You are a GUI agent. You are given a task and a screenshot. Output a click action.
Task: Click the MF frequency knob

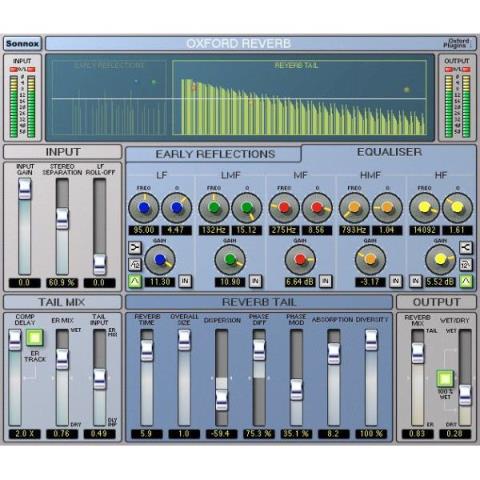point(284,208)
